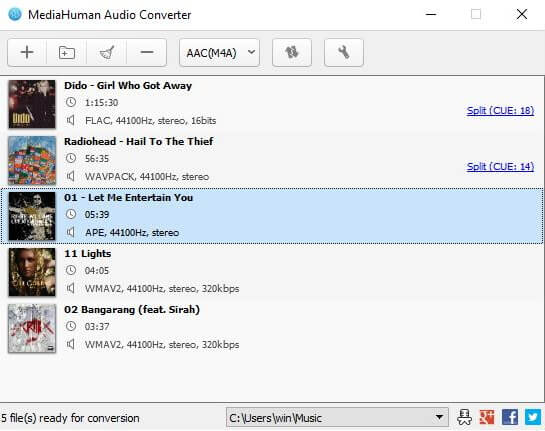Image resolution: width=545 pixels, height=431 pixels.
Task: Minimize the MediaHuman Audio Converter window
Action: click(431, 14)
